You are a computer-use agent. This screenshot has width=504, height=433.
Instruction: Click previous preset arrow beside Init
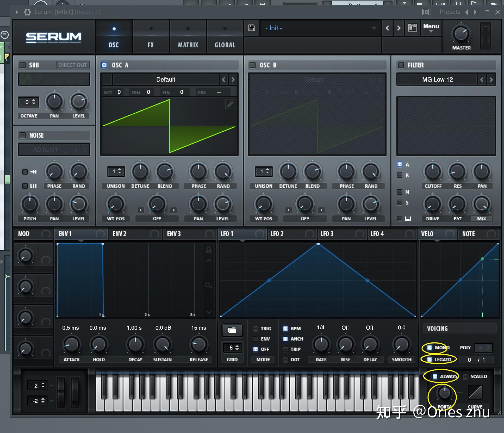click(x=387, y=28)
